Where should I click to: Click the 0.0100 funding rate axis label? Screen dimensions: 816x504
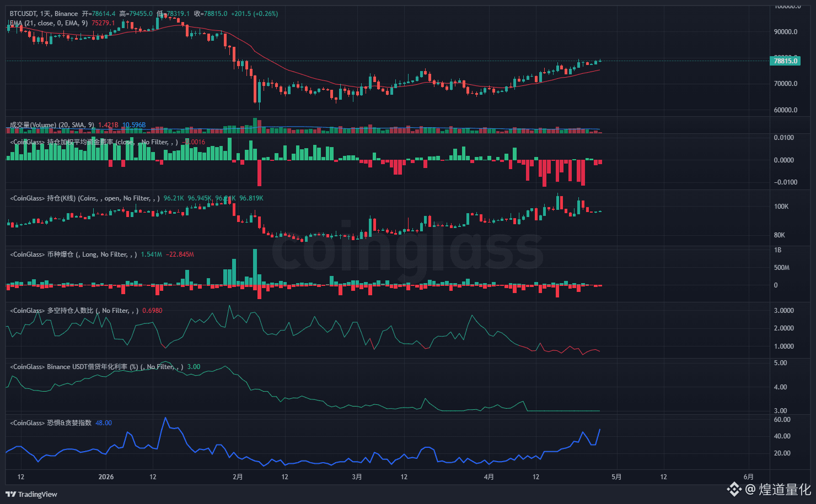784,138
